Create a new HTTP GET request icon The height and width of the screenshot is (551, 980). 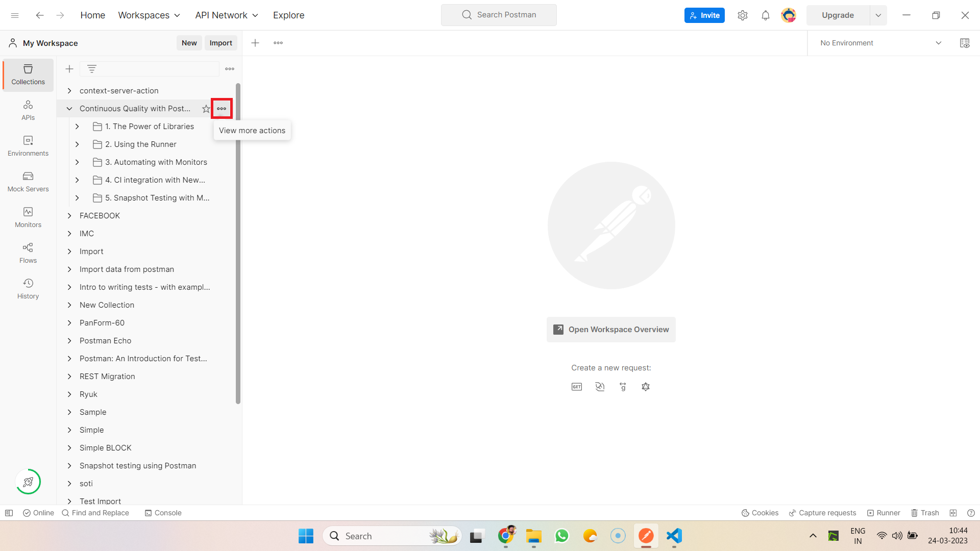click(x=577, y=387)
